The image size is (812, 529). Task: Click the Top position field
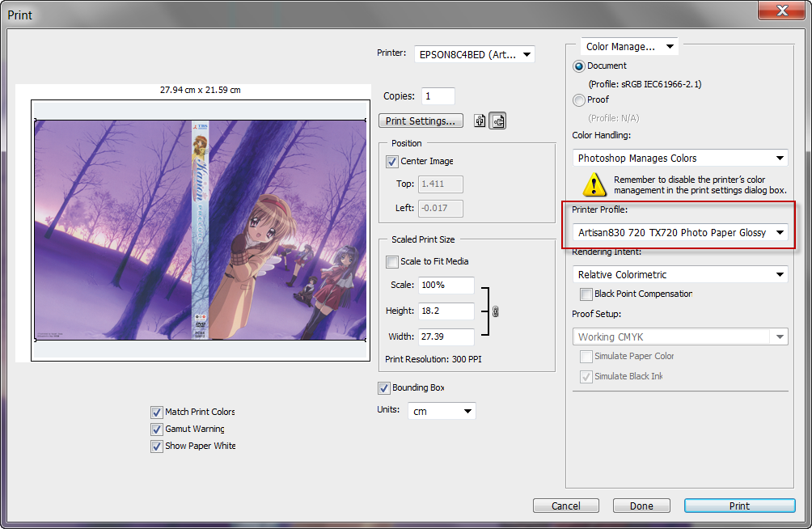(440, 184)
